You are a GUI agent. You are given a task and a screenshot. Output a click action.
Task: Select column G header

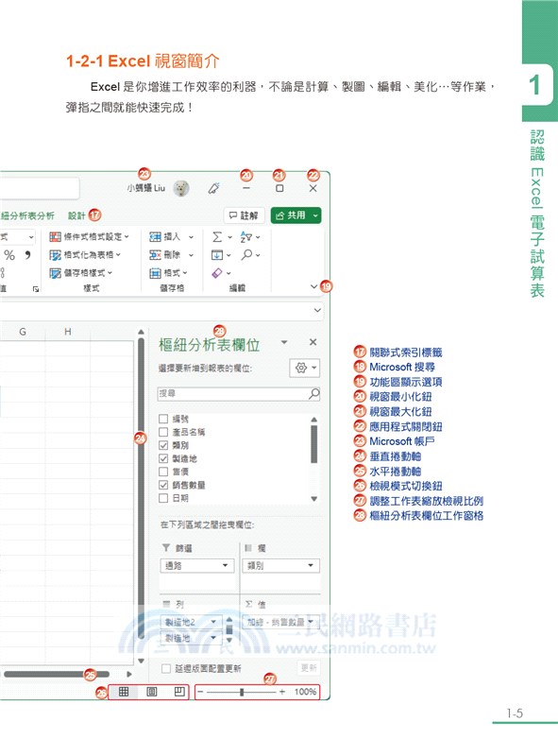point(22,332)
